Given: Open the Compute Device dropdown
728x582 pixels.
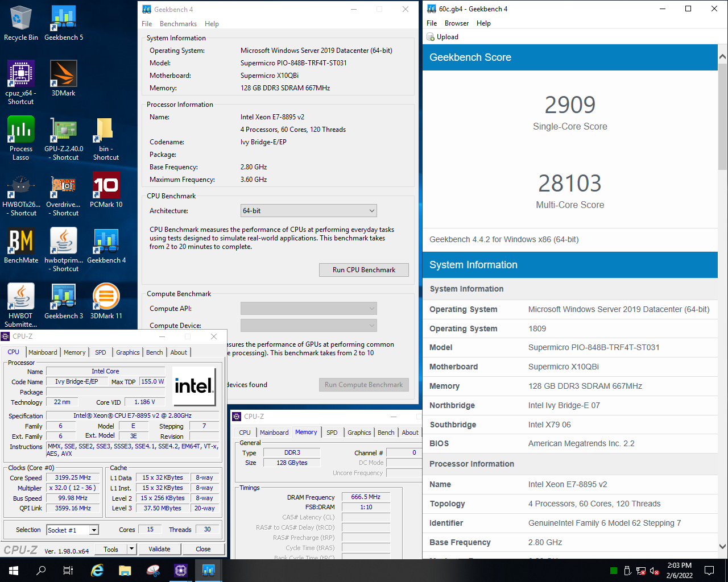Looking at the screenshot, I should click(309, 326).
